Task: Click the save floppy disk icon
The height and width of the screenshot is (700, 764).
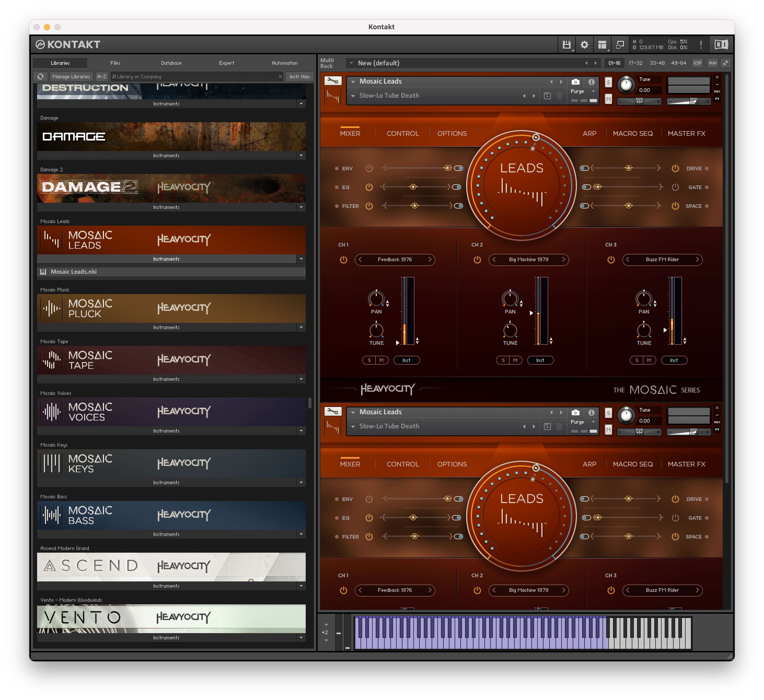Action: click(566, 45)
